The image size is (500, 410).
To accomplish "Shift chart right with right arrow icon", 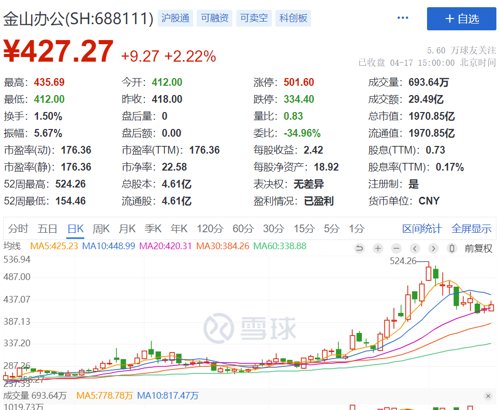I will click(x=433, y=248).
